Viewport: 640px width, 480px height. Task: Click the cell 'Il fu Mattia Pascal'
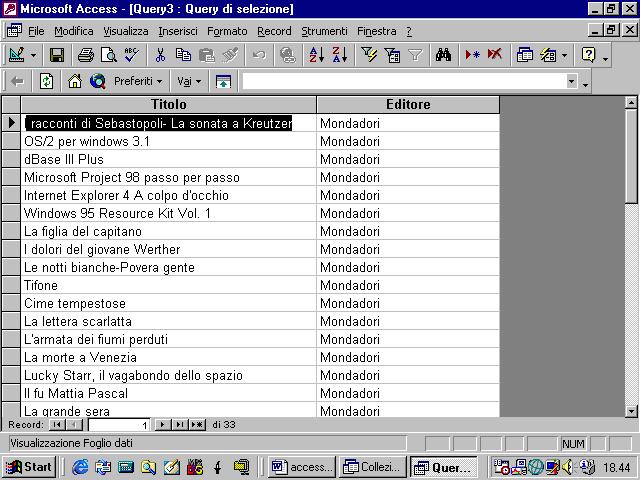point(169,393)
